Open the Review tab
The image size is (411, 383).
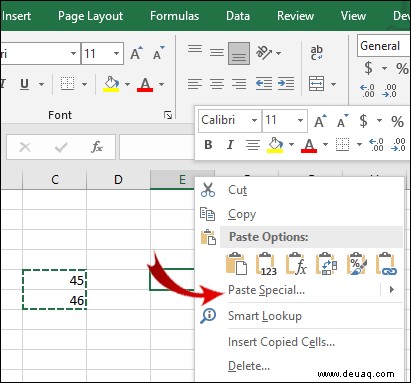click(295, 16)
